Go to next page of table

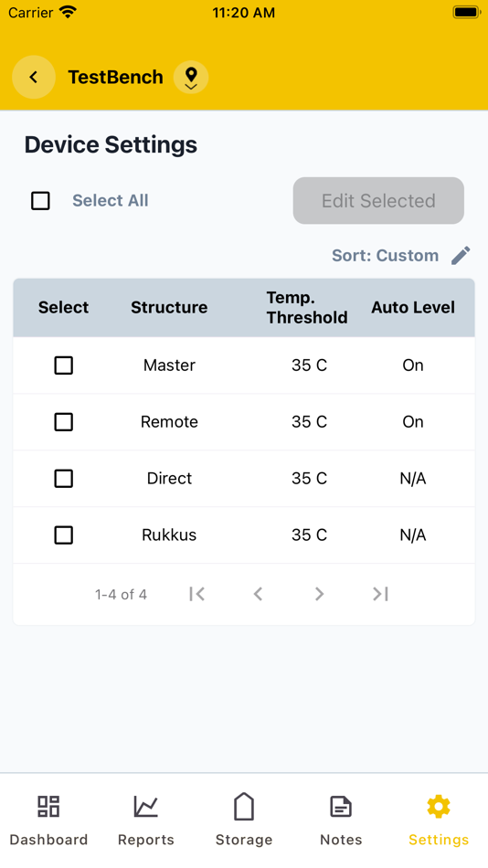click(319, 594)
